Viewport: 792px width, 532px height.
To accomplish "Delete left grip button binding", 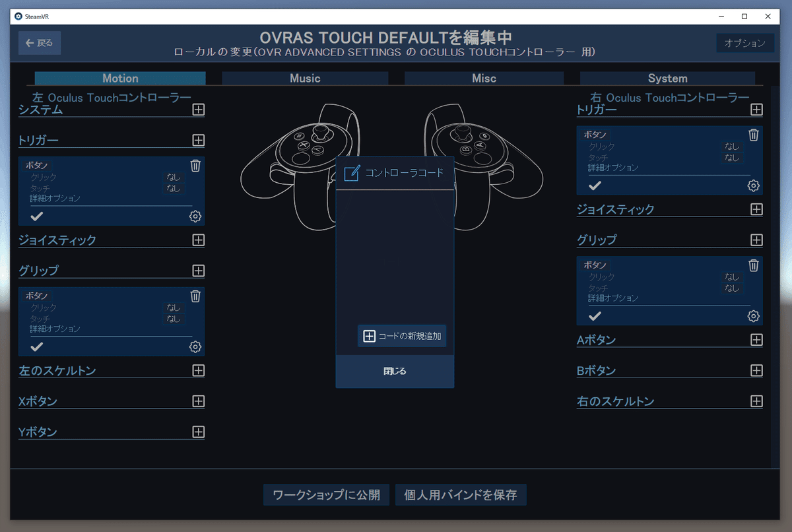I will [x=195, y=296].
